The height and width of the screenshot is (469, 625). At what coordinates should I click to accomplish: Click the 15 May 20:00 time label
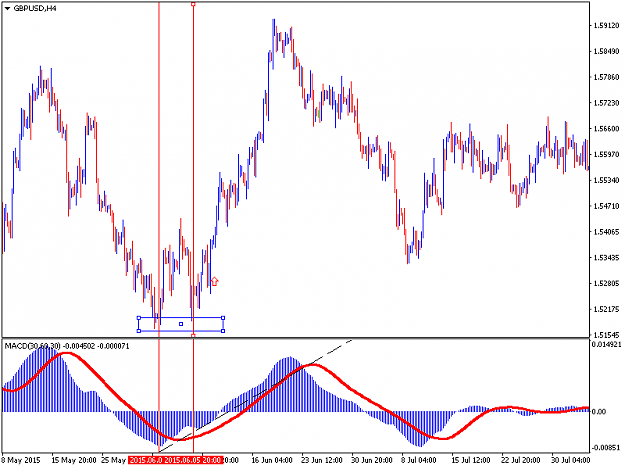[74, 460]
